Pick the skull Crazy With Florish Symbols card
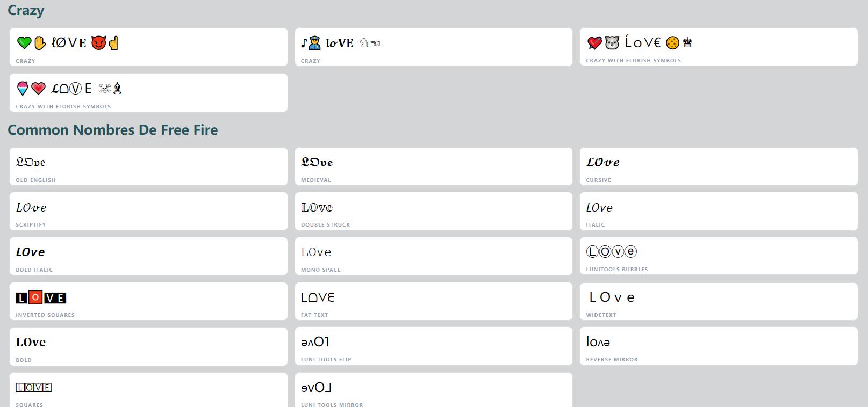This screenshot has width=868, height=407. pos(148,93)
